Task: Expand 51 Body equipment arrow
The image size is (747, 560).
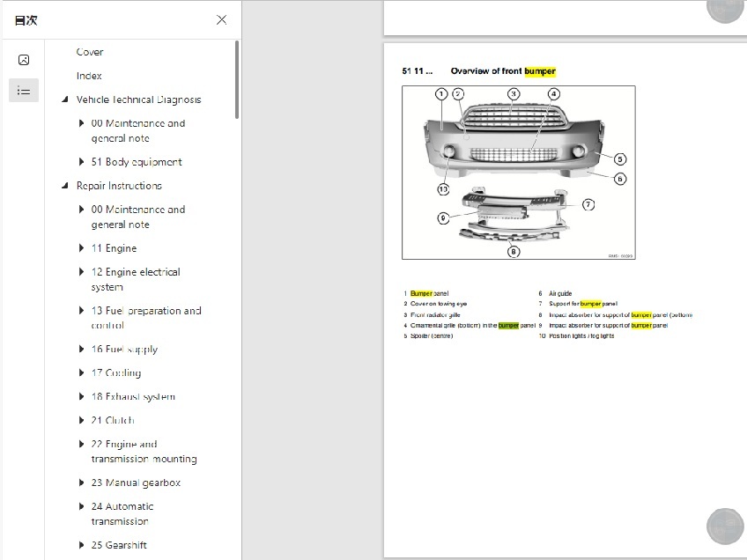Action: pos(81,162)
